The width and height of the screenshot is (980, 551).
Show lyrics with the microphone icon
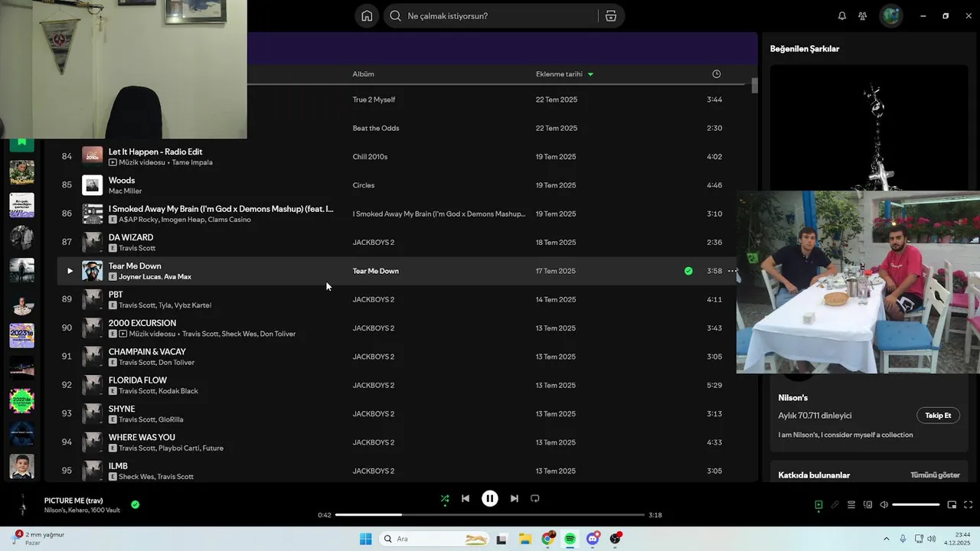[x=835, y=505]
